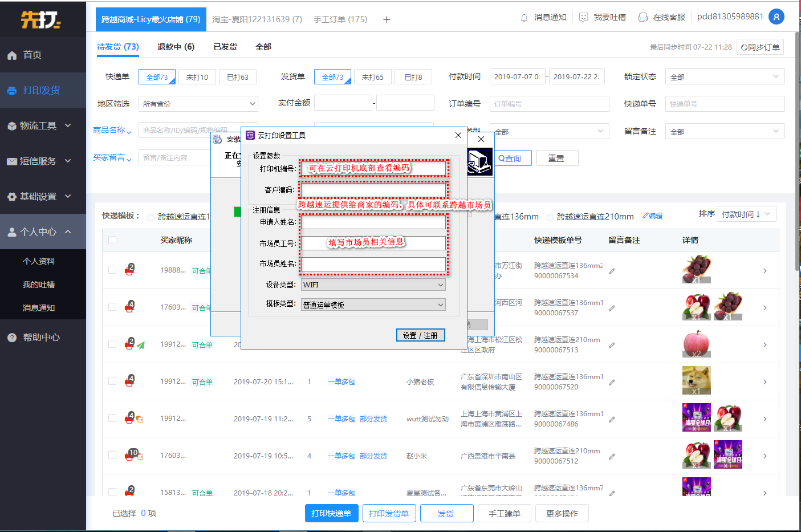Open message notifications bell

coord(524,18)
